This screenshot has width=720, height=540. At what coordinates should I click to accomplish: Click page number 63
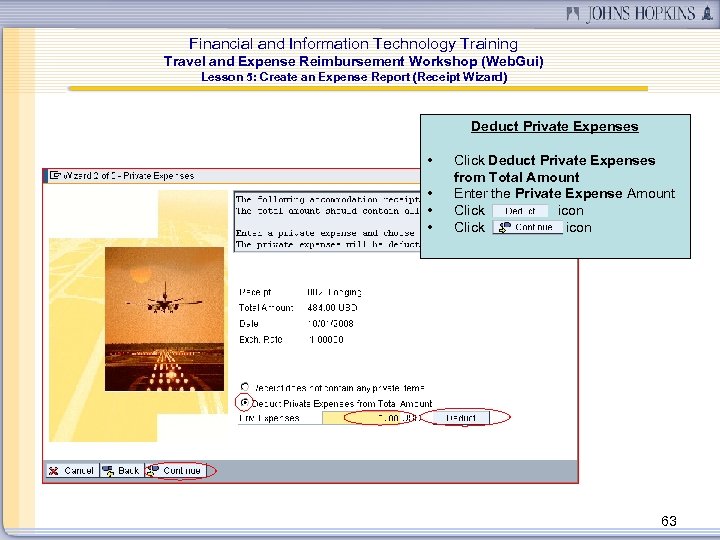pyautogui.click(x=669, y=521)
